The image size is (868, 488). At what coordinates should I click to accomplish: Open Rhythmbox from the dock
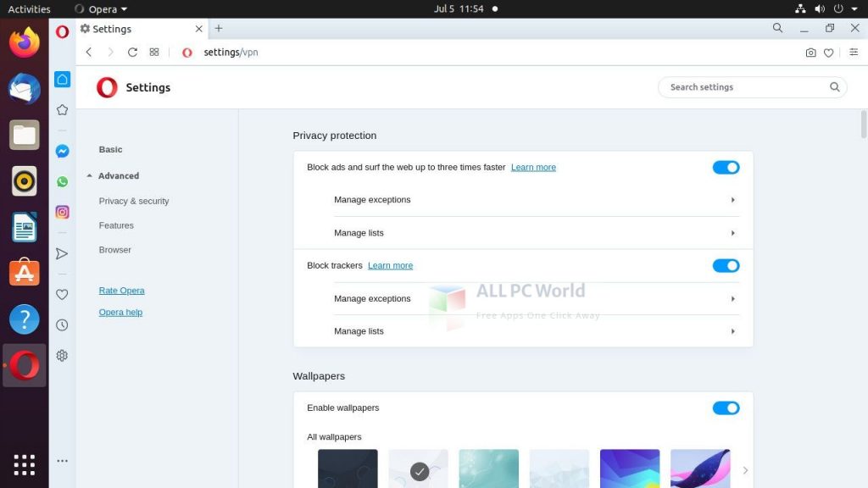point(25,181)
